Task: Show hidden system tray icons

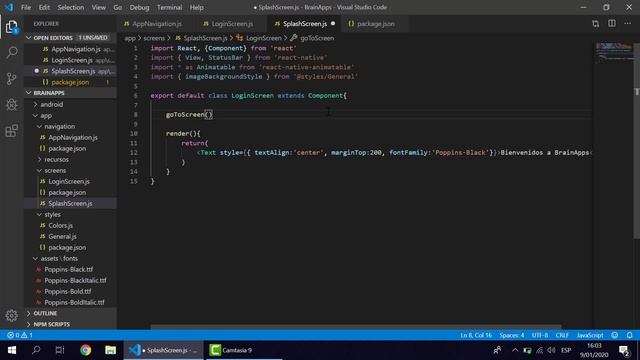Action: tap(515, 350)
